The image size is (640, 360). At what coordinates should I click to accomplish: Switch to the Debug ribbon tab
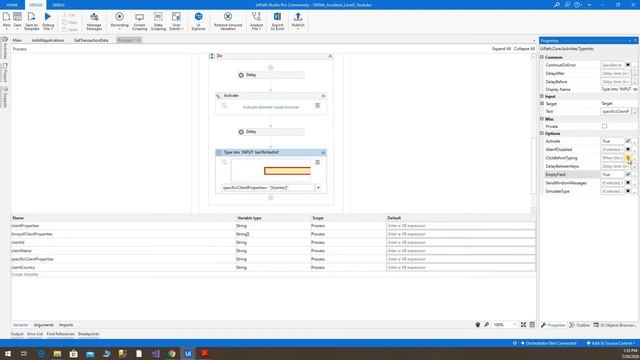pos(58,5)
